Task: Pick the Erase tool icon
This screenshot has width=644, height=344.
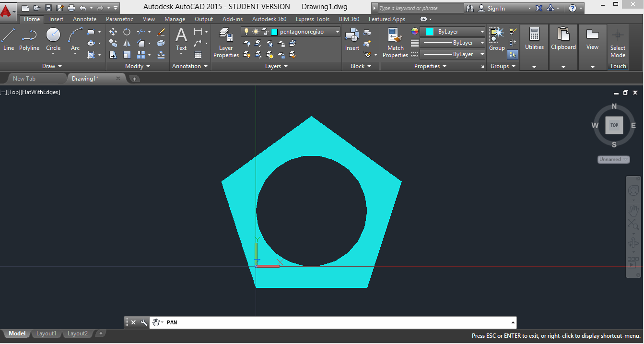Action: point(161,32)
